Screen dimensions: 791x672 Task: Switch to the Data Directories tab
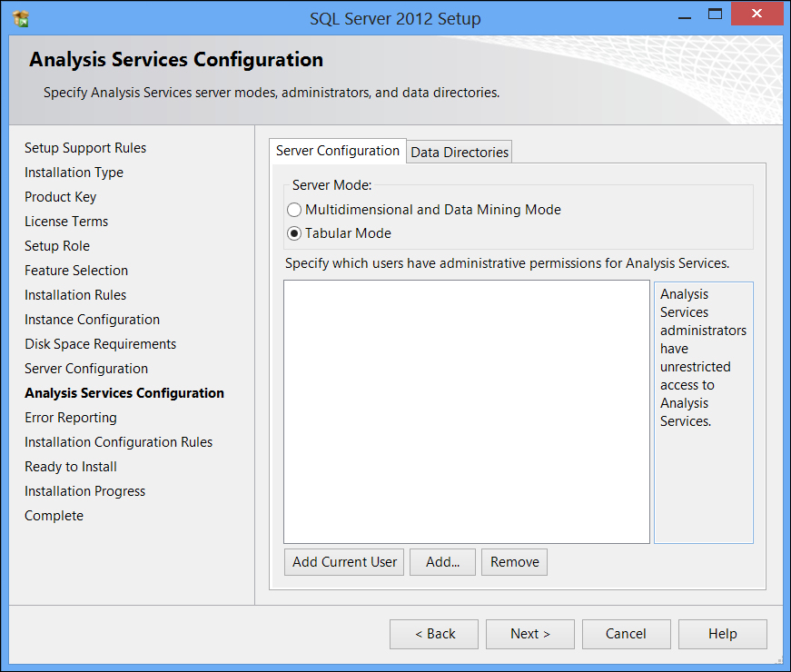coord(459,152)
